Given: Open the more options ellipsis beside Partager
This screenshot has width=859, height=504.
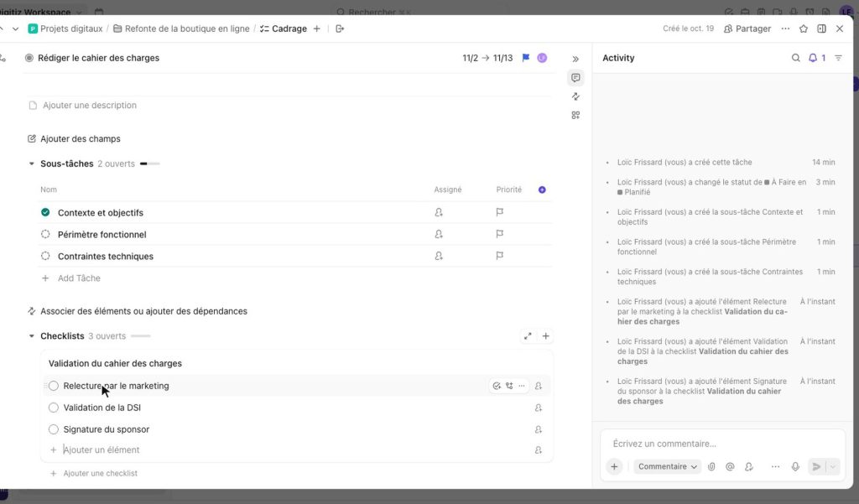Looking at the screenshot, I should pos(785,29).
